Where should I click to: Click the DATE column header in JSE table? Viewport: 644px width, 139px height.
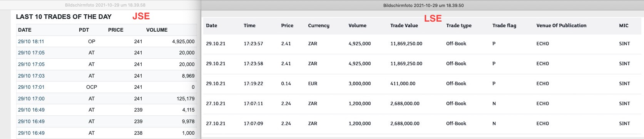pyautogui.click(x=25, y=30)
